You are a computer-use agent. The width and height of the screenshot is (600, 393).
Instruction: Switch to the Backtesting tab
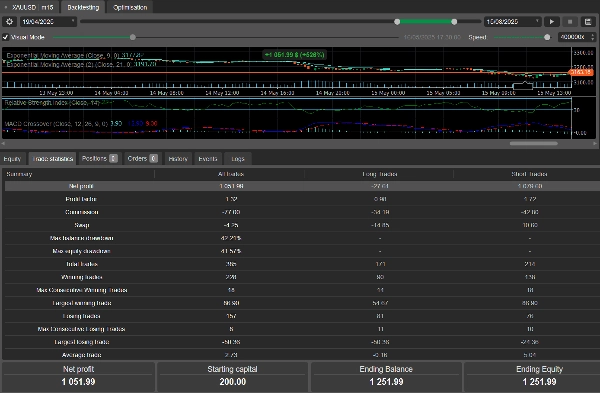83,7
